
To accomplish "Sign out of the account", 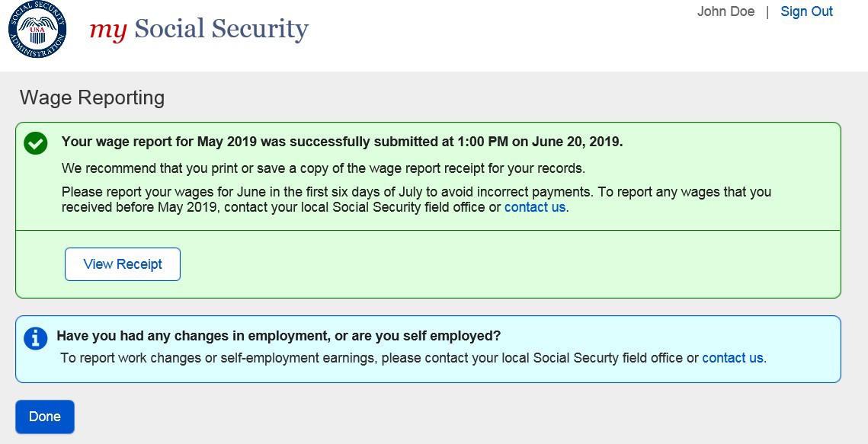I will pyautogui.click(x=806, y=11).
